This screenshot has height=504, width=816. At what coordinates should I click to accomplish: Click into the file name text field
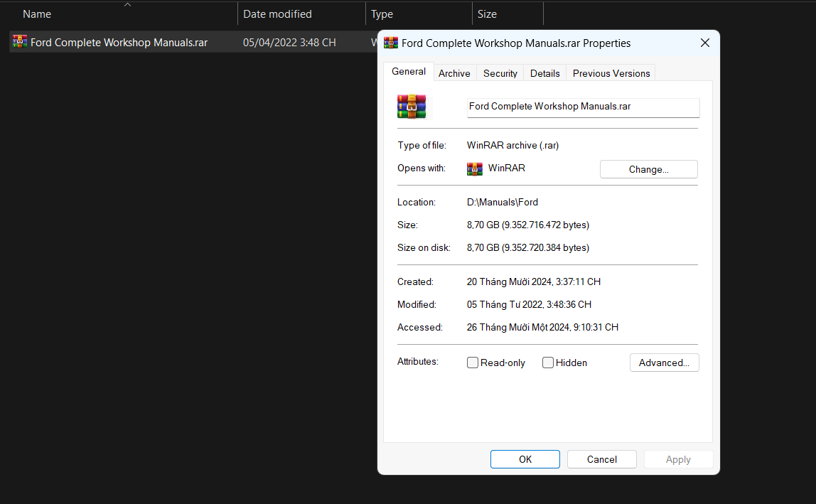point(583,107)
